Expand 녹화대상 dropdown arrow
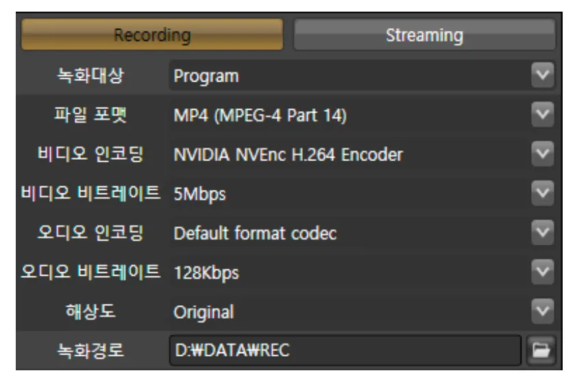 point(542,75)
